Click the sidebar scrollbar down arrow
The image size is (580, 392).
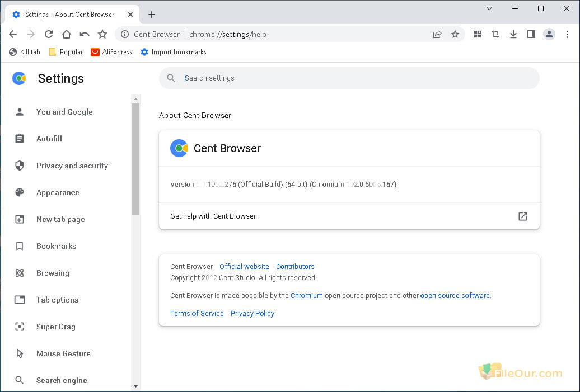(x=135, y=386)
